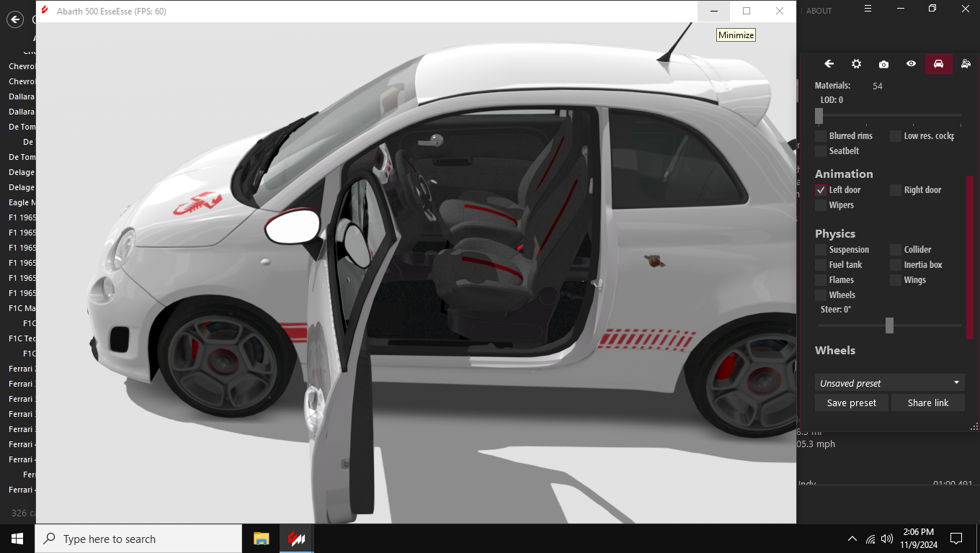Enable the Wheels physics checkbox
Viewport: 980px width, 553px height.
tap(821, 295)
